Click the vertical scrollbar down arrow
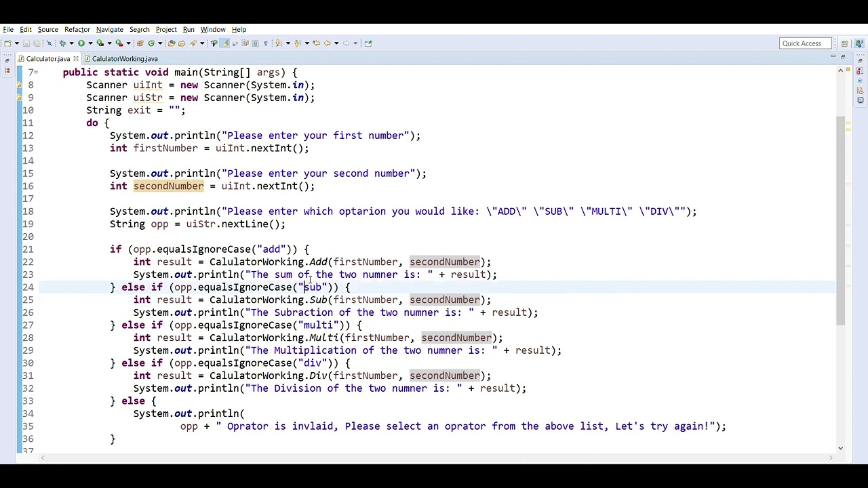This screenshot has width=868, height=488. coord(841,447)
